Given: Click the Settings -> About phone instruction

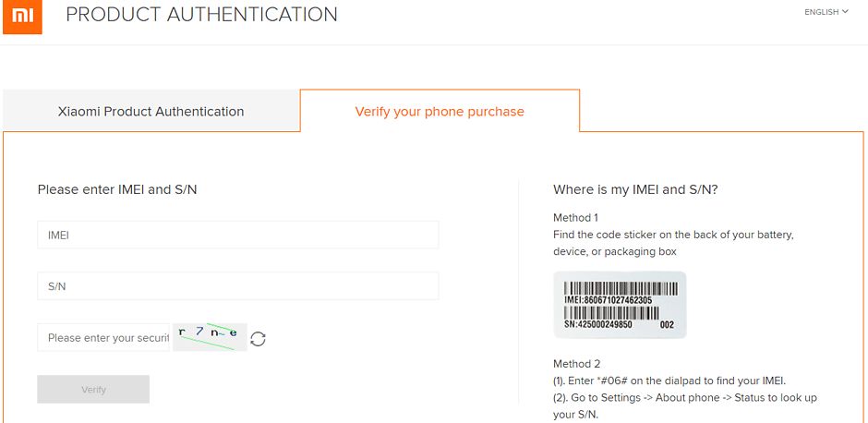Looking at the screenshot, I should point(685,398).
